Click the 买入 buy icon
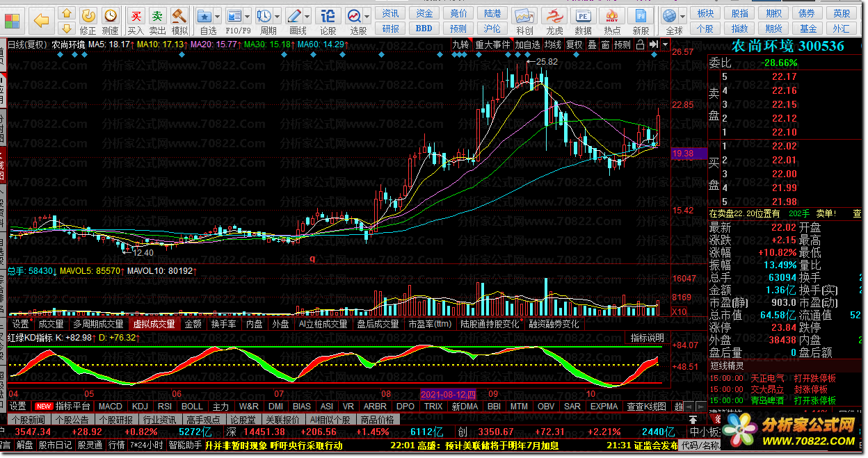Image resolution: width=868 pixels, height=458 pixels. point(136,20)
